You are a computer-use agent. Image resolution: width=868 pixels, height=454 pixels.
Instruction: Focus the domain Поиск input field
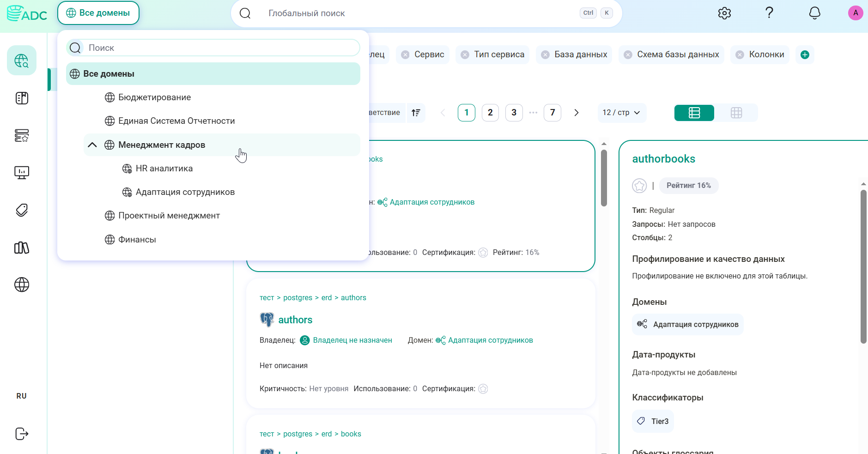coord(213,48)
